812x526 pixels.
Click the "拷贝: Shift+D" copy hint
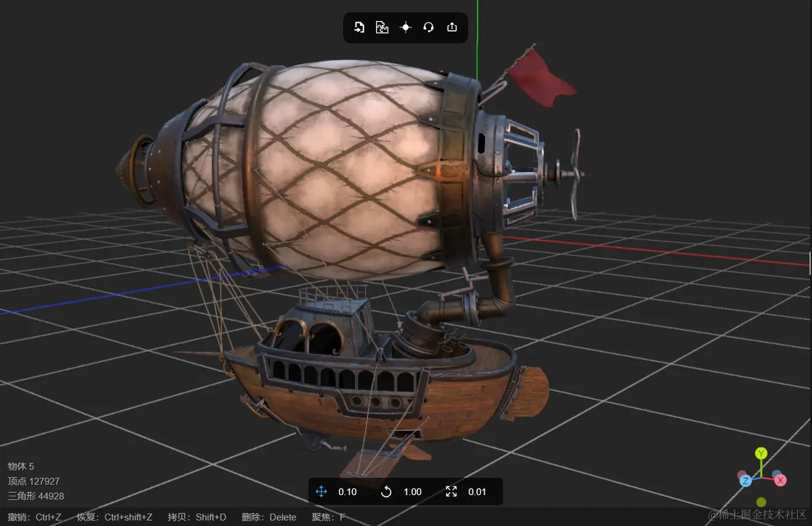[197, 517]
